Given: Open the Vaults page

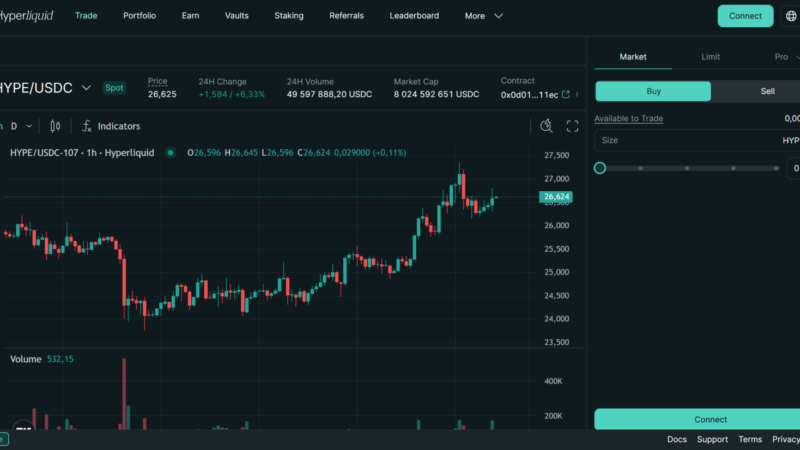Looking at the screenshot, I should 237,16.
